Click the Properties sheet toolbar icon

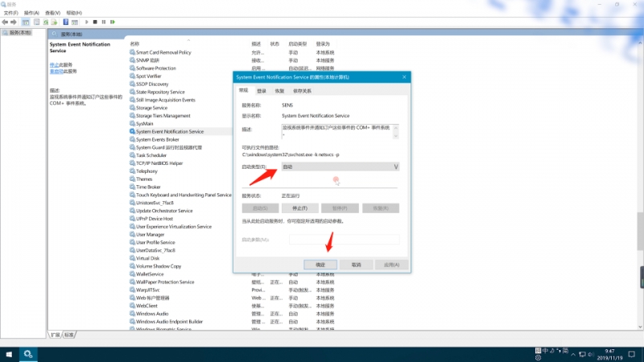(36, 23)
